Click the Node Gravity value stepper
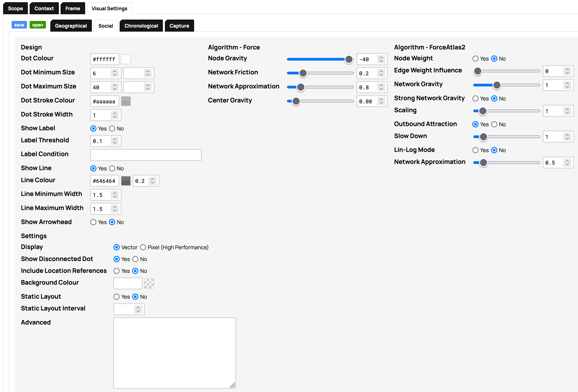578x392 pixels. (x=381, y=59)
